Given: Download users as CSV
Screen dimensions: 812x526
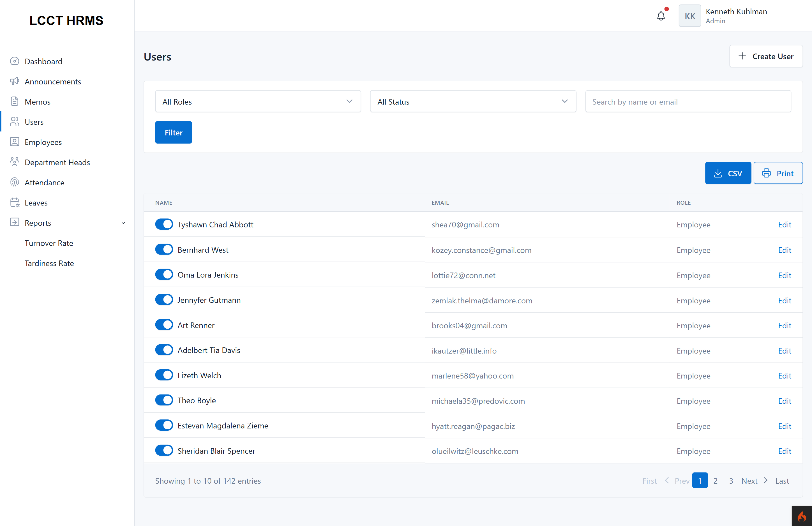Looking at the screenshot, I should click(x=728, y=173).
